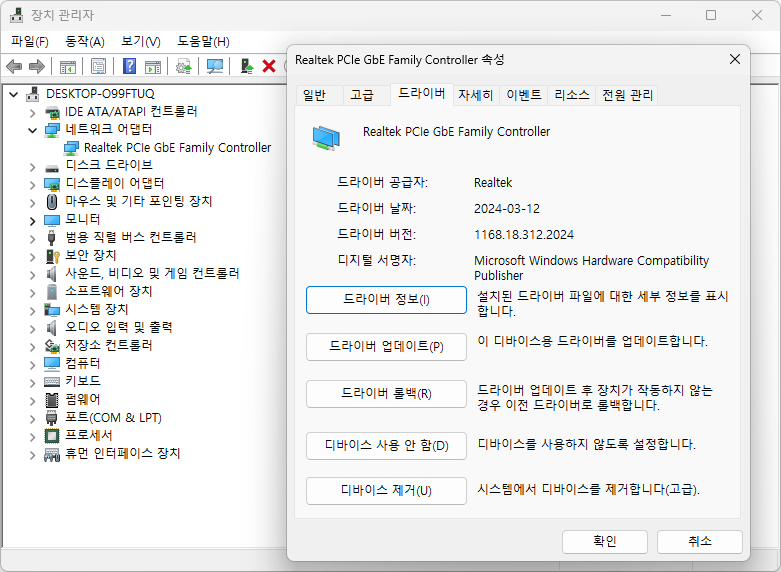The height and width of the screenshot is (572, 781).
Task: Select the 컴퓨터 tree item
Action: (x=83, y=364)
